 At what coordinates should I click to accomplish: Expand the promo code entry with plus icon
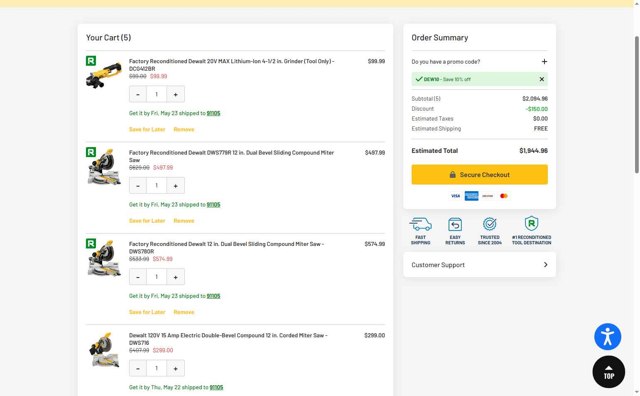click(544, 62)
